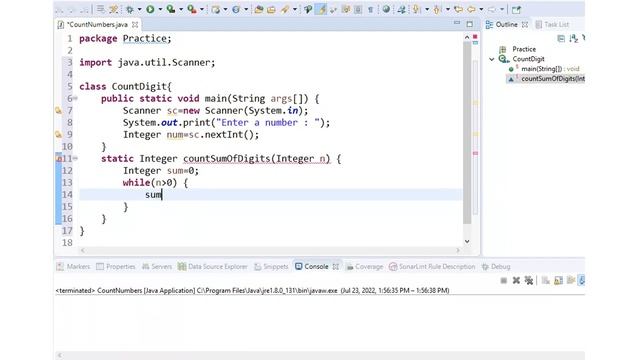The height and width of the screenshot is (360, 640).
Task: Open the Debug button dropdown arrow
Action: tap(140, 9)
